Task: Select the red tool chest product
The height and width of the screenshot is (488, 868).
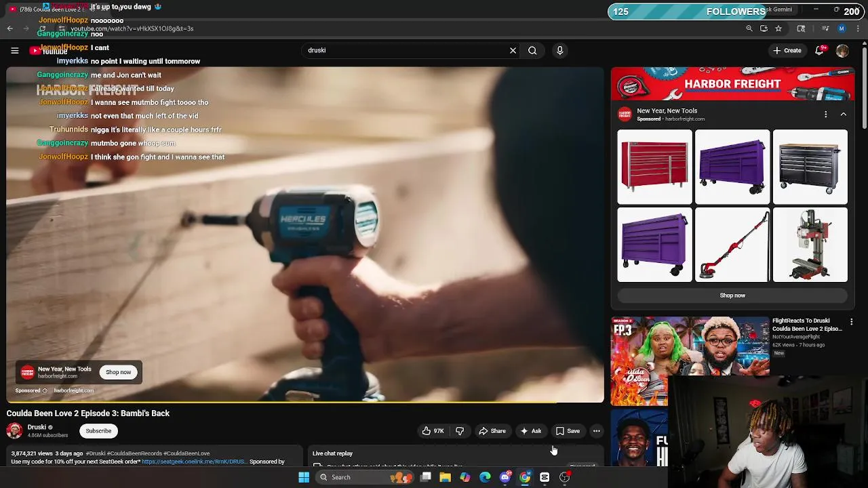Action: 654,167
